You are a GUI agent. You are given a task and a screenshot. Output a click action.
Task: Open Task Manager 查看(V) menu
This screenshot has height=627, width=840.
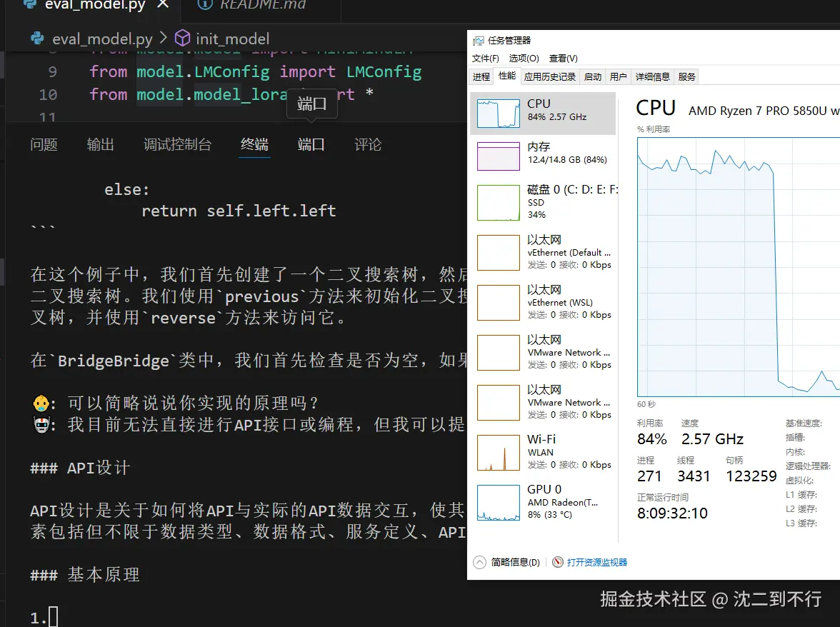564,59
